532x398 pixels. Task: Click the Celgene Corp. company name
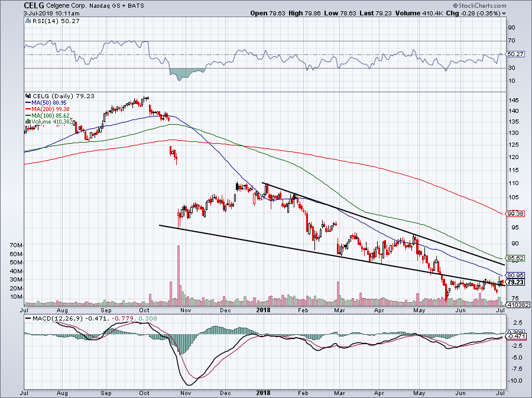tap(66, 6)
